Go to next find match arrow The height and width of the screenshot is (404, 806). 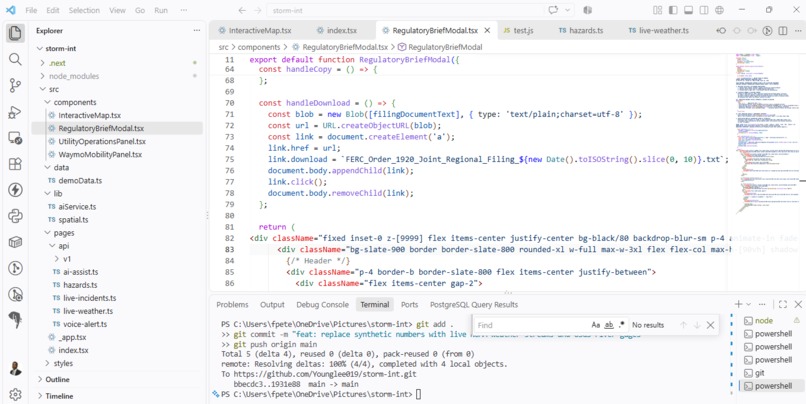pyautogui.click(x=697, y=325)
